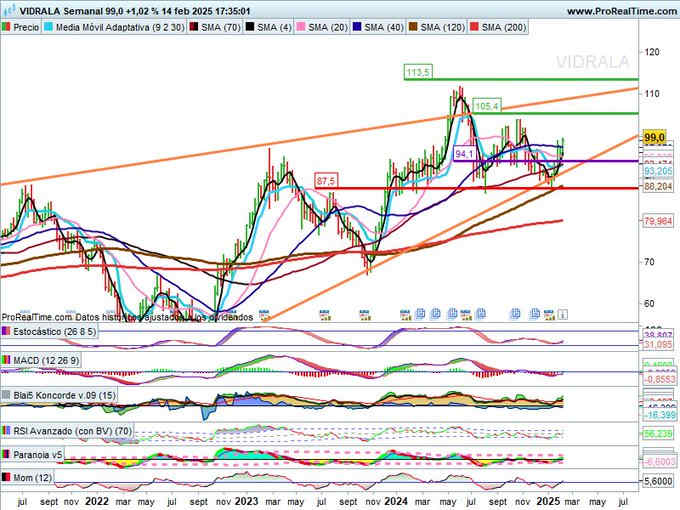
Task: Click the MACD indicator color icon
Action: click(6, 360)
